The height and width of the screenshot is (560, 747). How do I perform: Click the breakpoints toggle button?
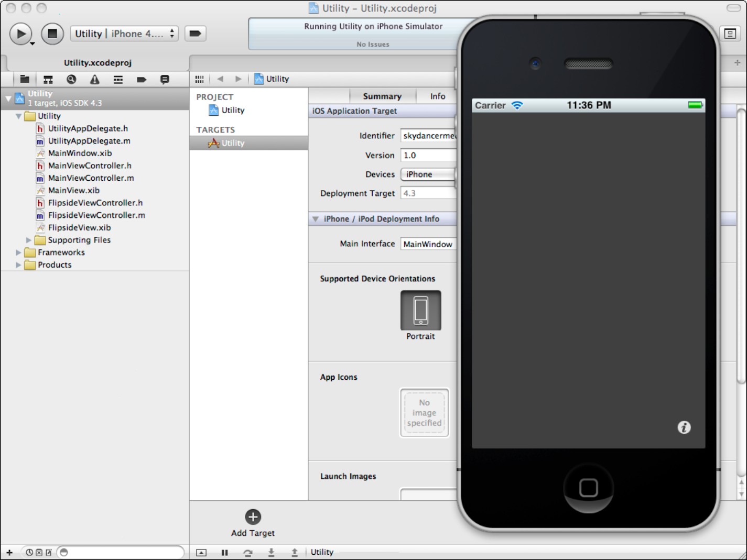pos(195,34)
